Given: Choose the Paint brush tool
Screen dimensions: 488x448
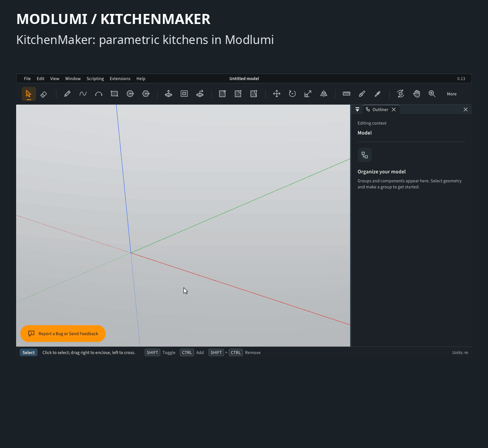Looking at the screenshot, I should pos(362,94).
